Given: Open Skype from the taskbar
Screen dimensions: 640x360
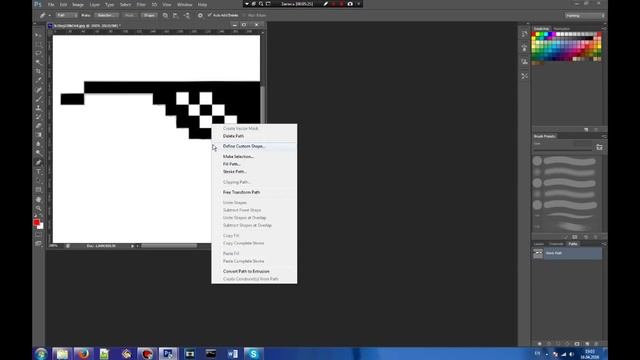Looking at the screenshot, I should [x=253, y=353].
